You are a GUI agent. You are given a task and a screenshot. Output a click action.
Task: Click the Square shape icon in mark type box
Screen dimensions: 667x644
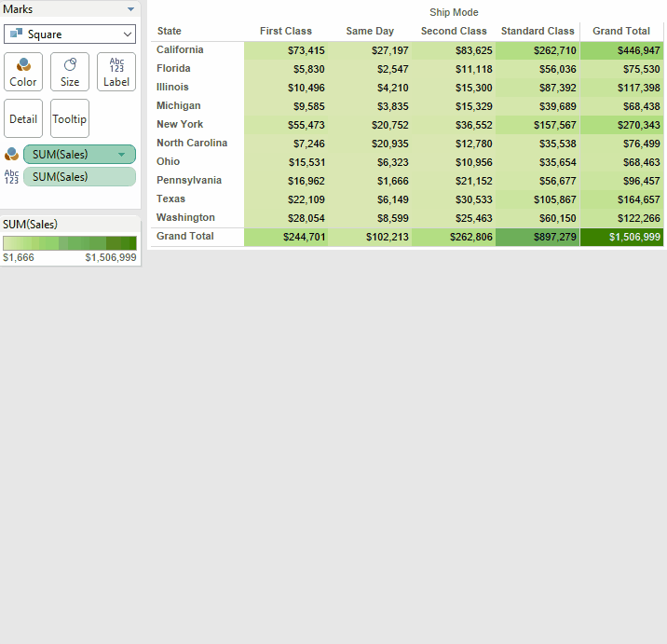16,34
